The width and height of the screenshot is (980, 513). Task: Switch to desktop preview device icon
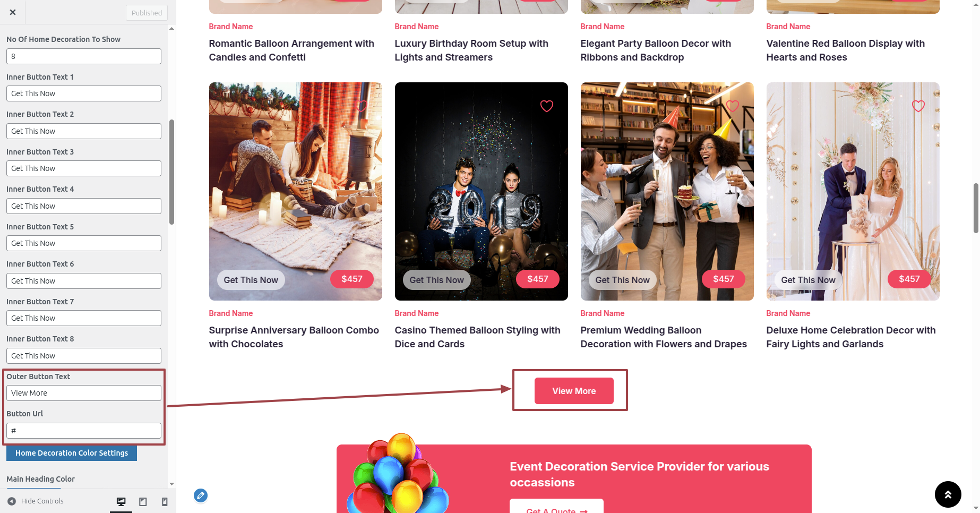pyautogui.click(x=121, y=501)
